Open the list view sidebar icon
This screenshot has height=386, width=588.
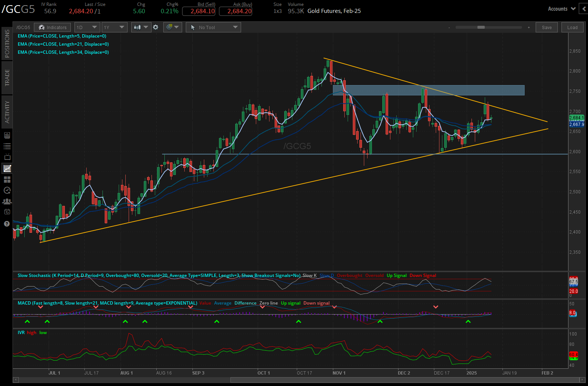click(x=7, y=146)
